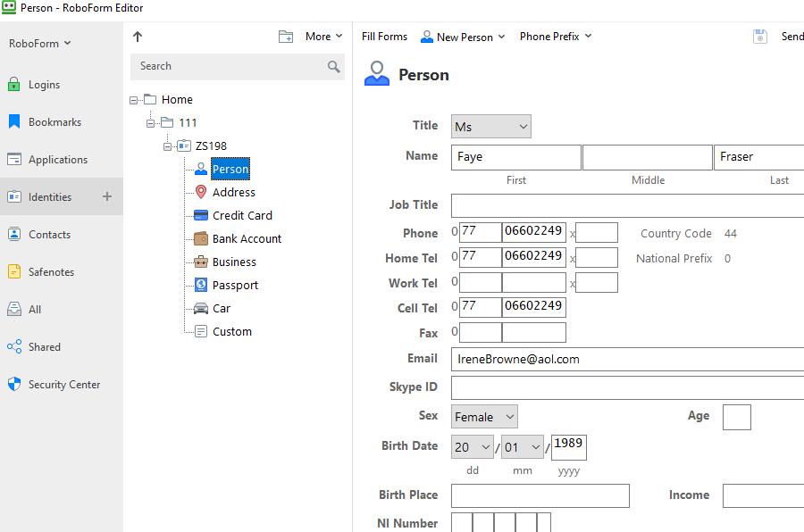Select Passport item in tree

coord(235,285)
